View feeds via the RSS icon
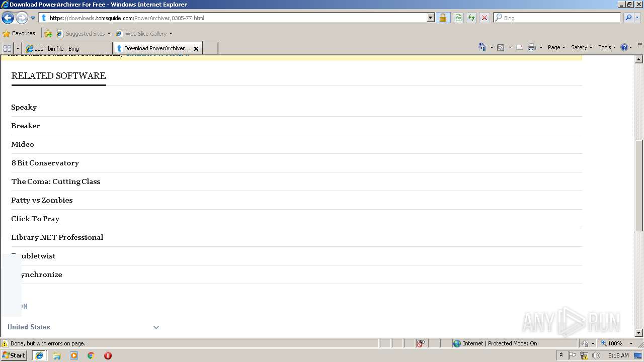 pos(501,47)
